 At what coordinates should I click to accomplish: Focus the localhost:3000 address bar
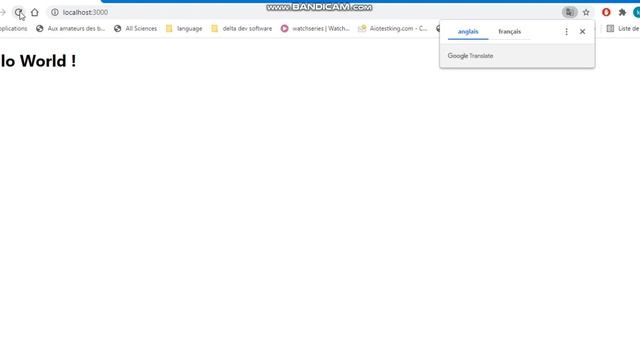coord(304,12)
